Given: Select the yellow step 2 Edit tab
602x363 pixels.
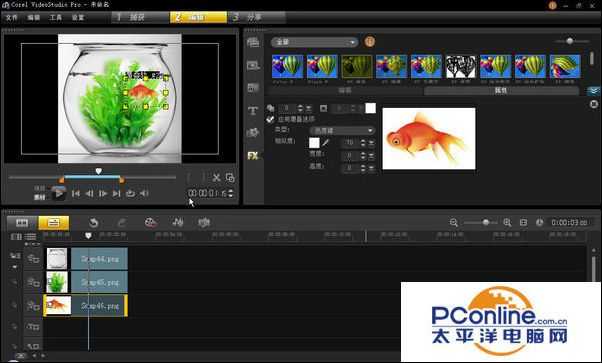Looking at the screenshot, I should (x=198, y=17).
